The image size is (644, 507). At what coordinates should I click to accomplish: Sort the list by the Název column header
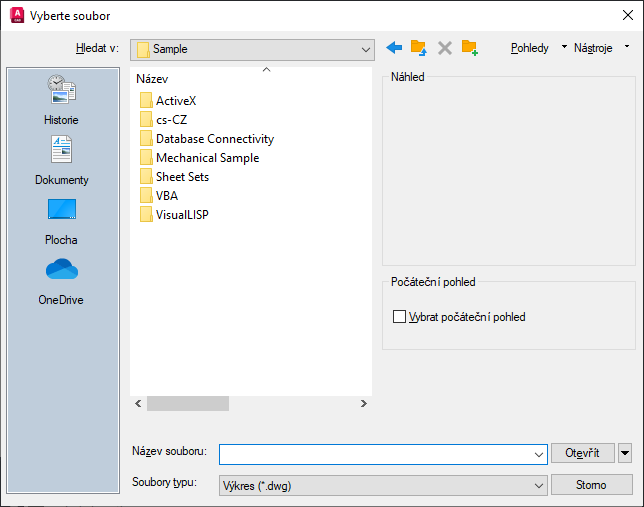point(152,79)
